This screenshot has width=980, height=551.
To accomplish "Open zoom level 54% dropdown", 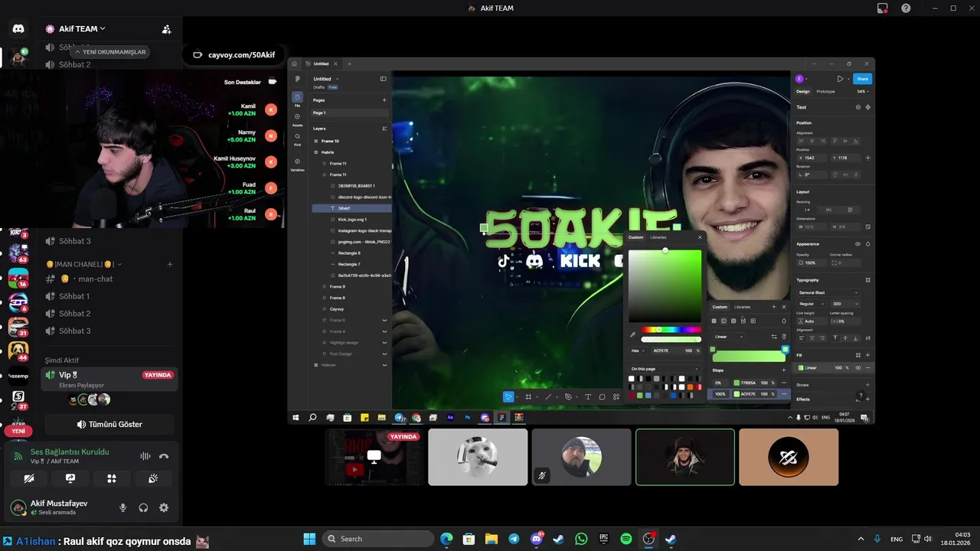I will click(x=861, y=92).
